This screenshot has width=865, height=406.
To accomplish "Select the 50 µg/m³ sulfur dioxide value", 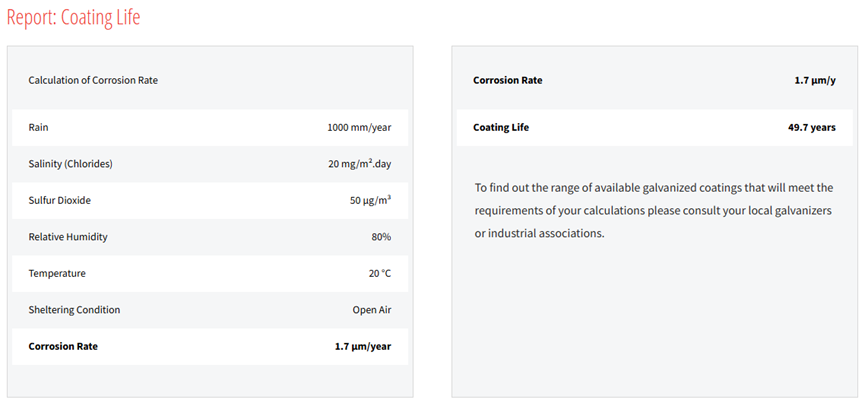I will click(x=370, y=200).
